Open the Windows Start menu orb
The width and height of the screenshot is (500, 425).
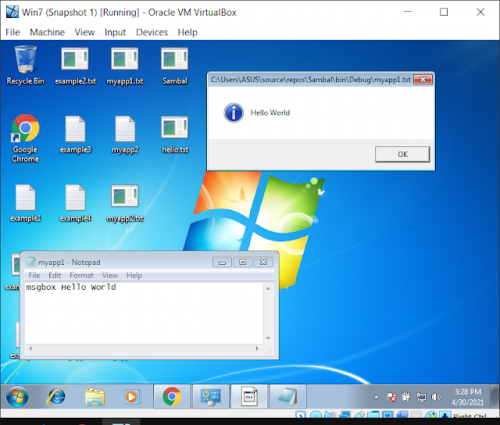click(17, 397)
